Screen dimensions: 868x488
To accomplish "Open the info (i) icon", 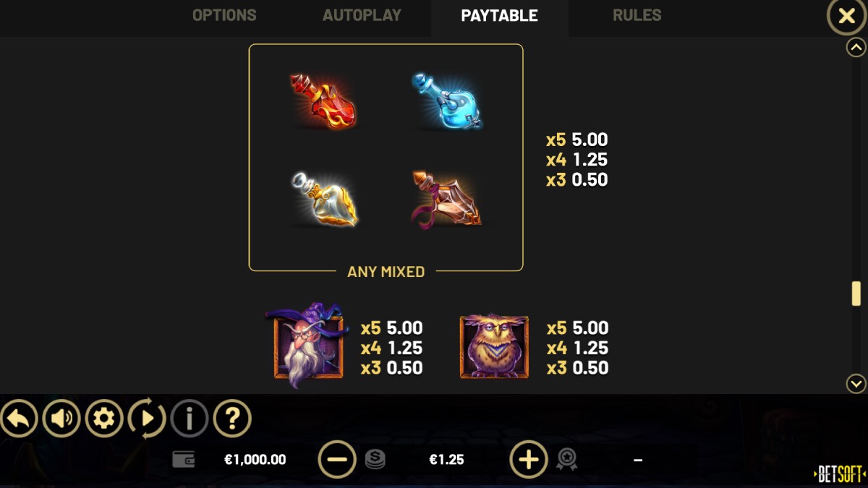I will pyautogui.click(x=190, y=418).
